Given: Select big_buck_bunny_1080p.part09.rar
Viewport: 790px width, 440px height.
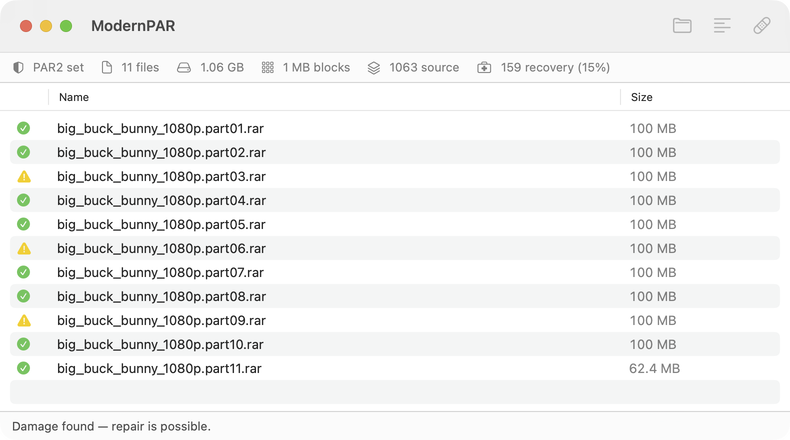Looking at the screenshot, I should point(395,321).
